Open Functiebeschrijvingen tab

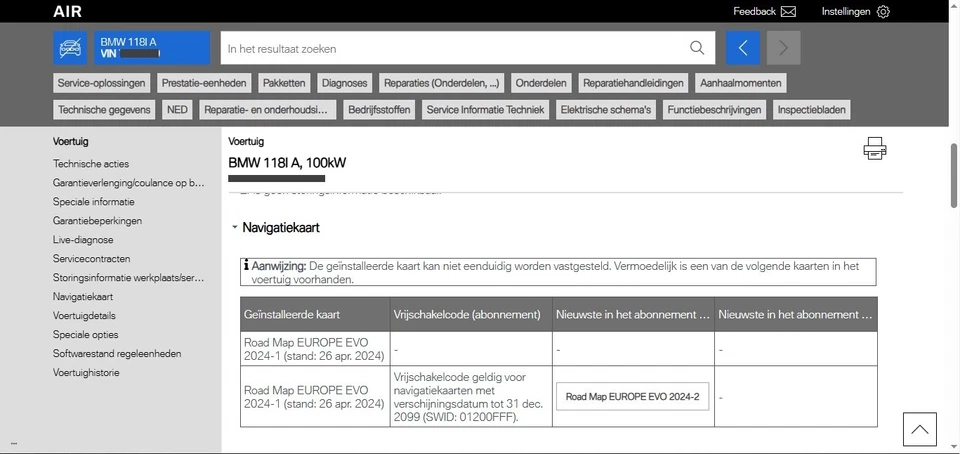click(714, 110)
